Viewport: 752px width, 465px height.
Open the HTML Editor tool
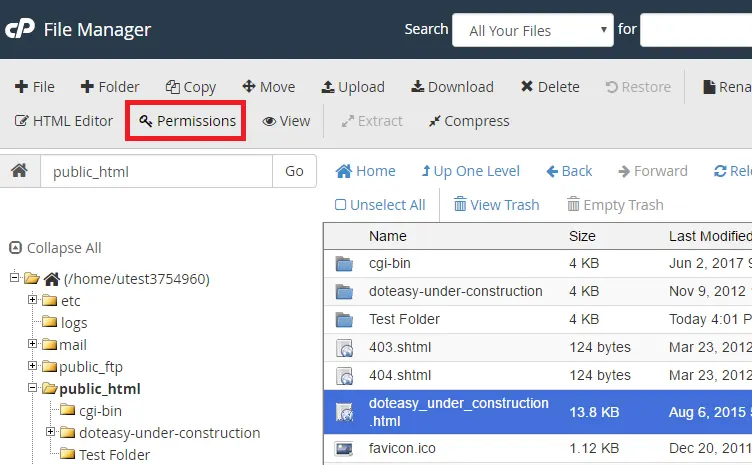pyautogui.click(x=64, y=121)
